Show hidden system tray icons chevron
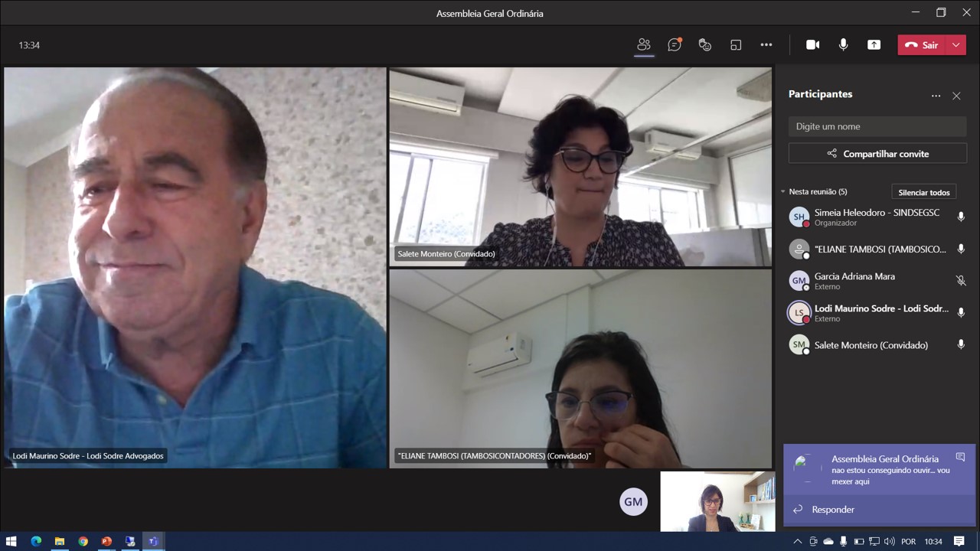 [797, 542]
